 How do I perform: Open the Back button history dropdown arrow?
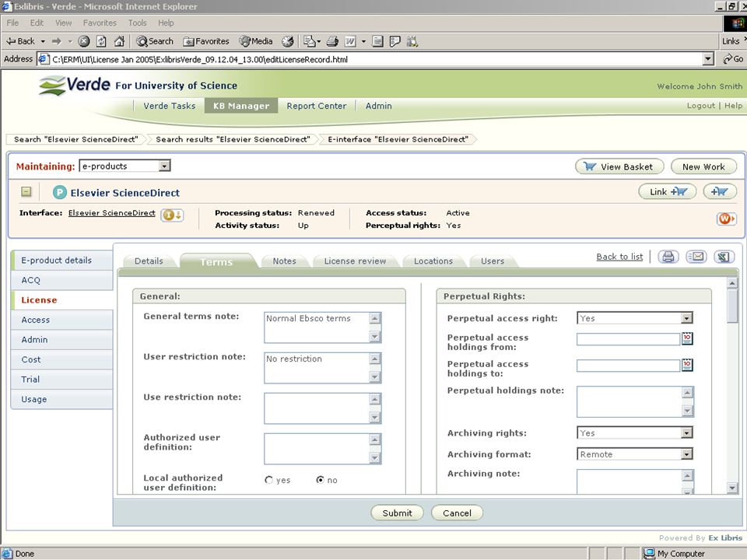click(x=43, y=41)
